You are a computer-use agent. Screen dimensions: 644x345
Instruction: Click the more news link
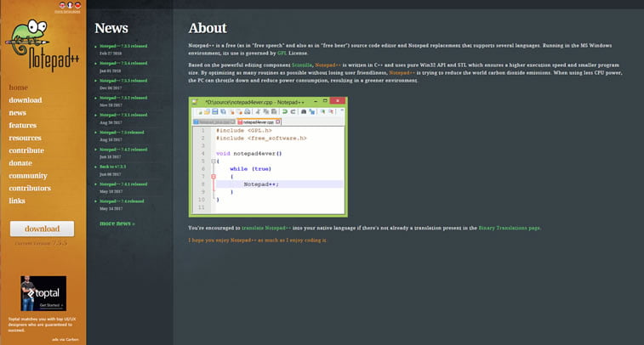(x=117, y=223)
